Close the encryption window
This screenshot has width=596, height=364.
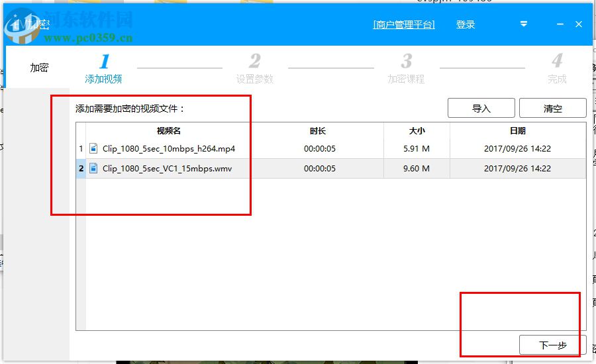tap(579, 24)
